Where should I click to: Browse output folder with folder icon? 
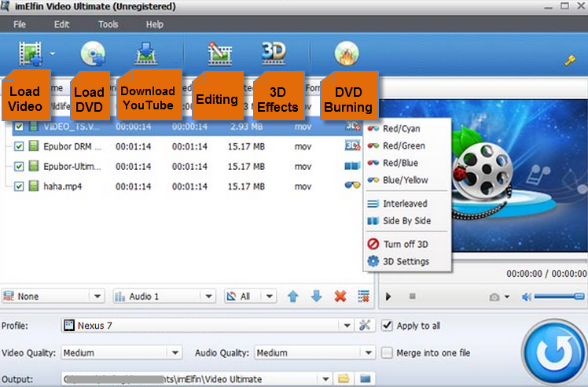343,378
